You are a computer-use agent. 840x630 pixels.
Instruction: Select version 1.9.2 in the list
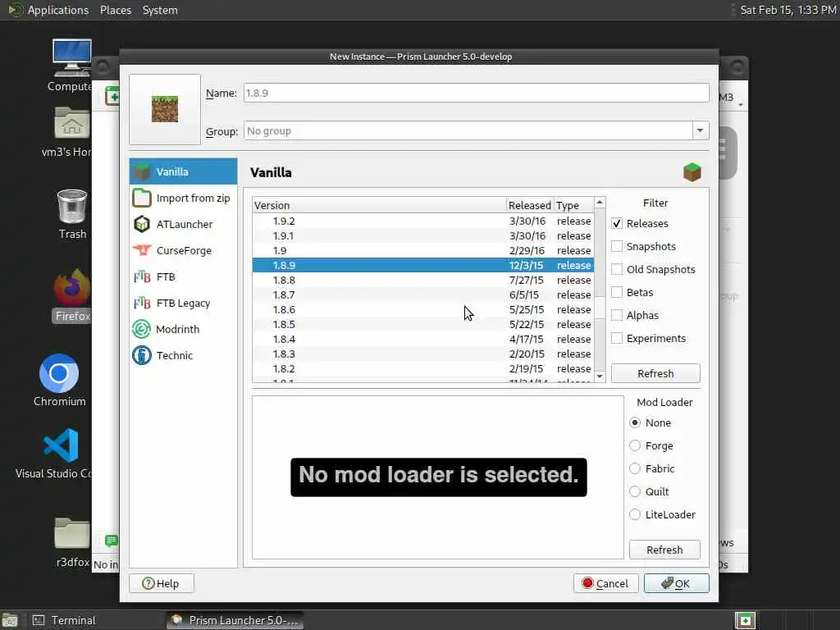pyautogui.click(x=423, y=221)
